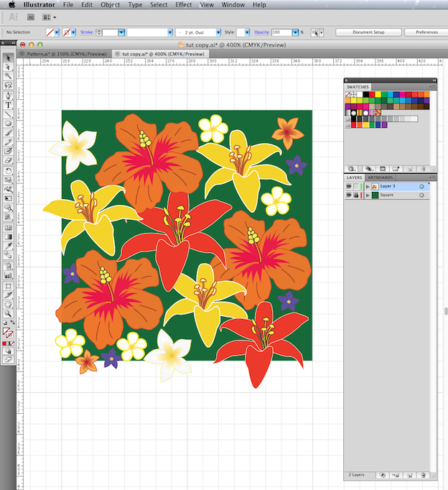Viewport: 448px width, 490px height.
Task: Pick the yellow swatch in Swatches panel
Action: point(378,94)
